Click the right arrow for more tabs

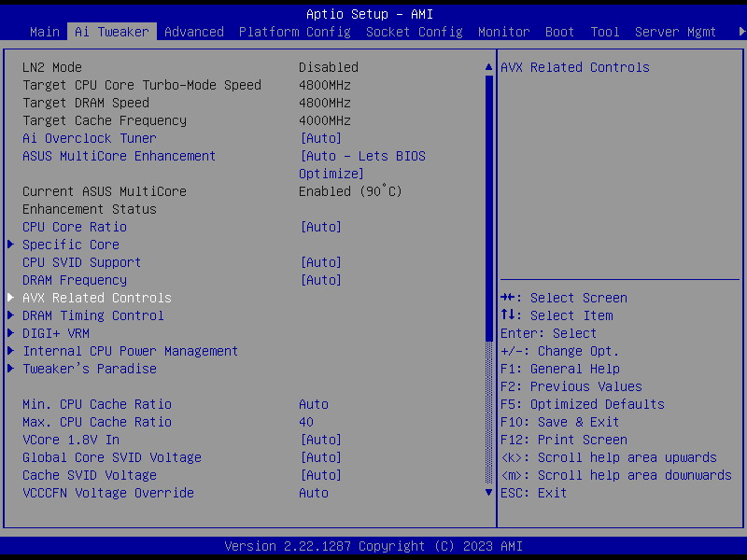click(x=741, y=32)
